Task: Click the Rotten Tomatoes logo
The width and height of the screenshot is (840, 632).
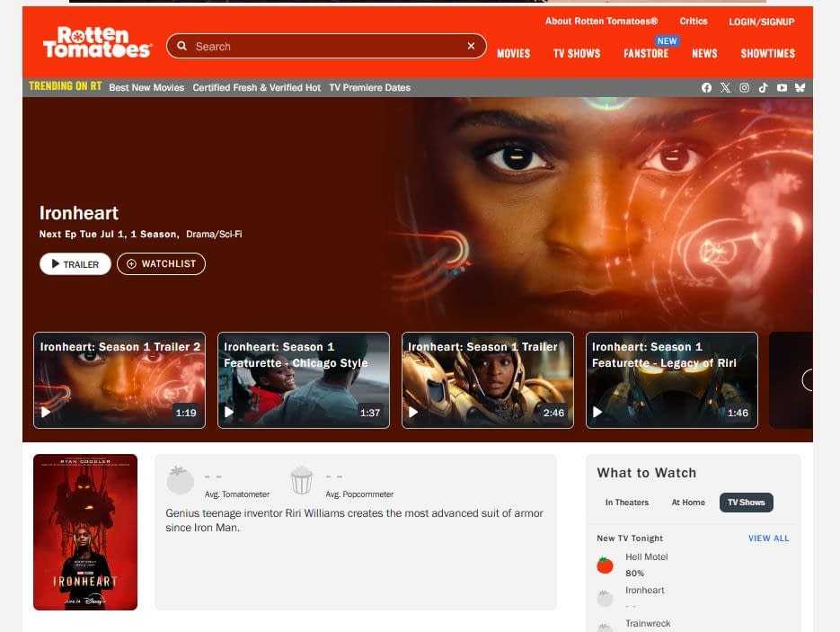Action: [x=98, y=42]
